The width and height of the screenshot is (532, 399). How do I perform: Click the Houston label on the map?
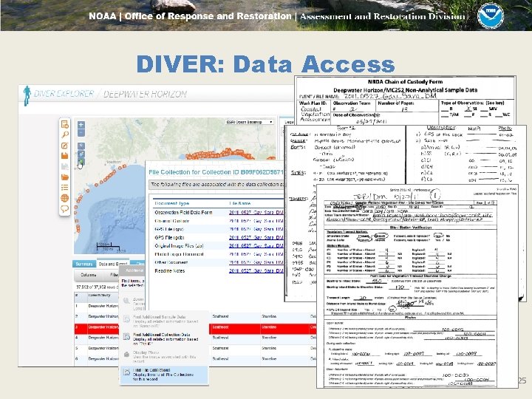[113, 162]
